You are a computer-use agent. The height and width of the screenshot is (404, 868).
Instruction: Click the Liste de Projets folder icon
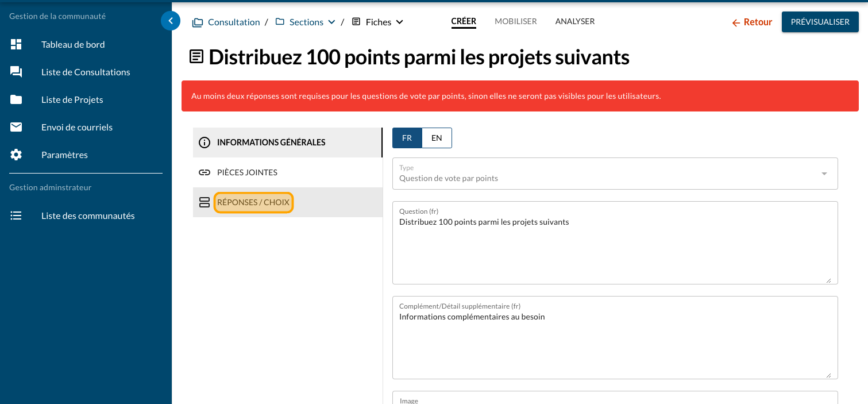point(16,99)
